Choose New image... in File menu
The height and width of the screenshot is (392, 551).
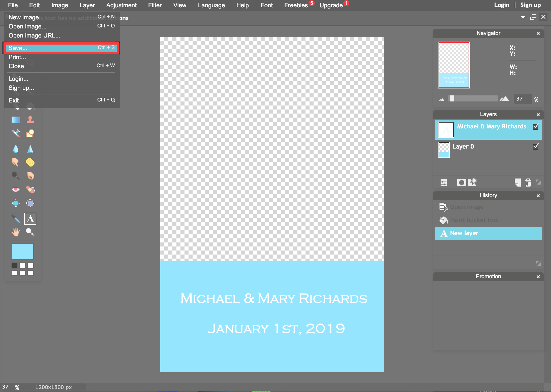click(62, 17)
